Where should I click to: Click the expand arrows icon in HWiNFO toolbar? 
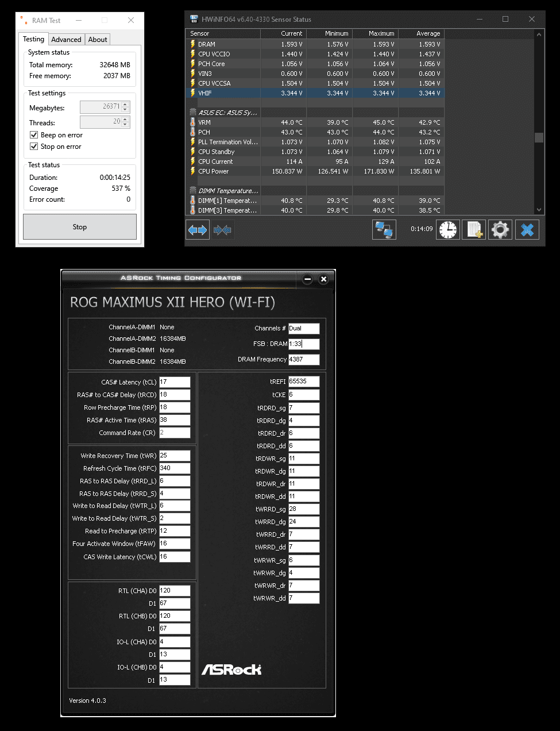coord(198,230)
